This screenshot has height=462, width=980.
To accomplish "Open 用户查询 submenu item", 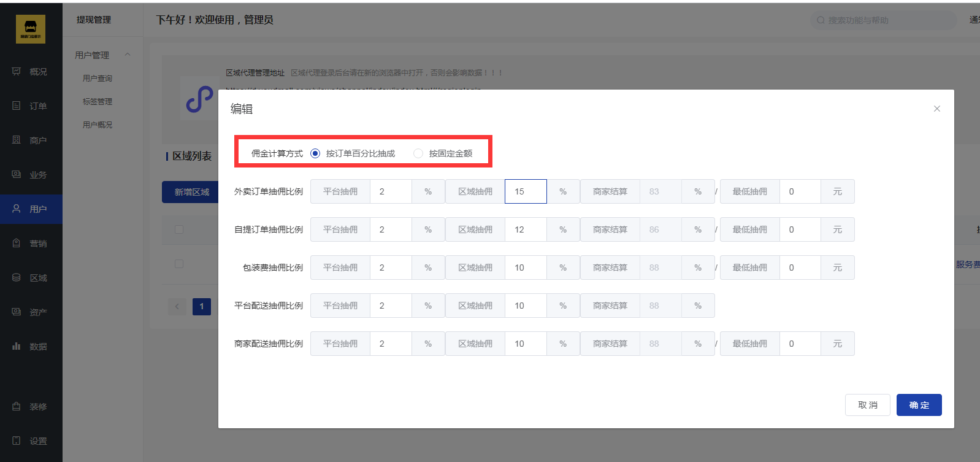I will click(98, 79).
